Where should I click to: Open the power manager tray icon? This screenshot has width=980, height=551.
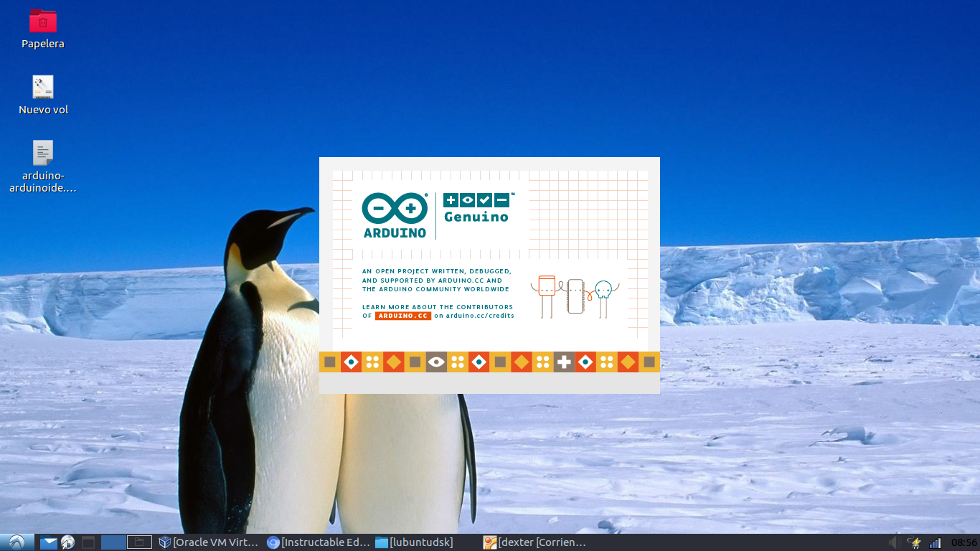pyautogui.click(x=915, y=542)
